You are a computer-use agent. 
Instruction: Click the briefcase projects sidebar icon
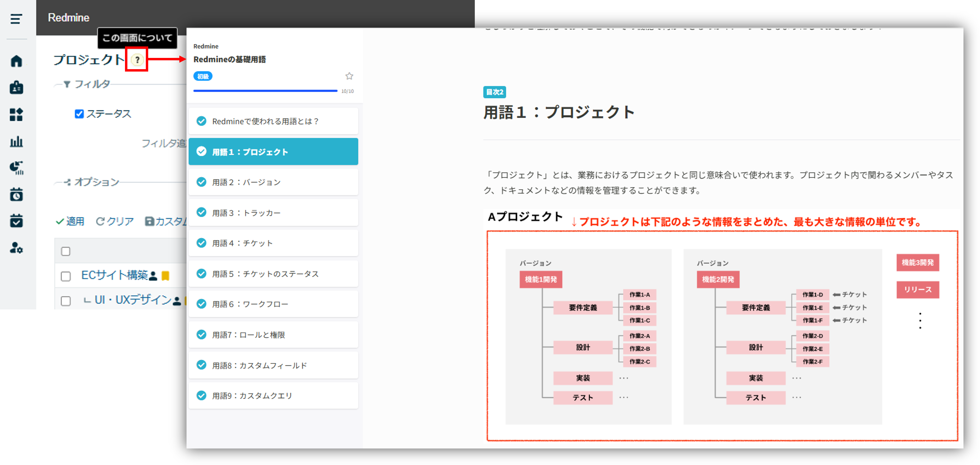click(x=16, y=87)
